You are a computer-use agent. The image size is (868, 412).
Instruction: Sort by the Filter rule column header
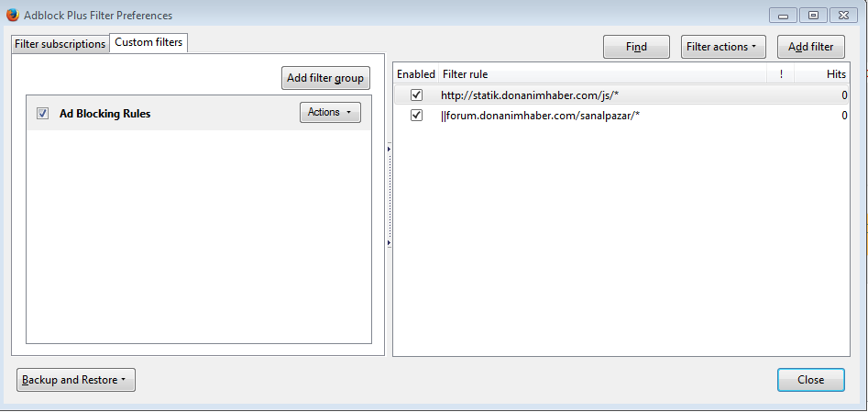(x=602, y=73)
